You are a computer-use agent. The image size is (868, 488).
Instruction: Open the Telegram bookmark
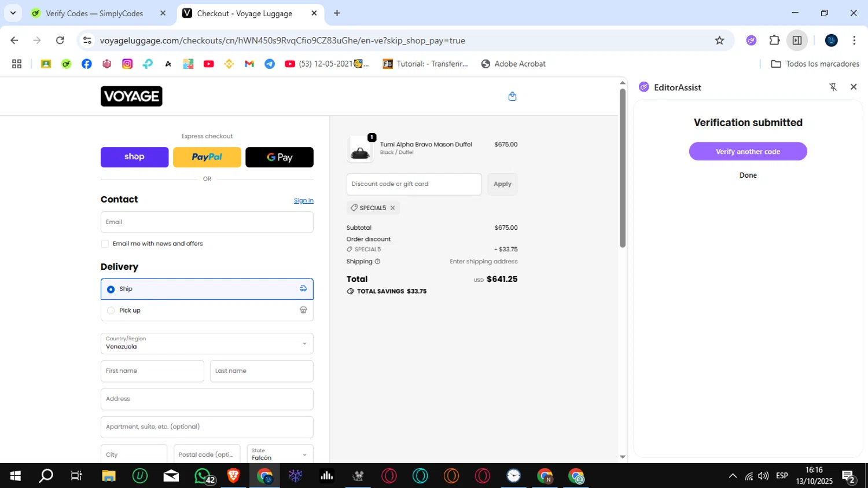point(270,64)
